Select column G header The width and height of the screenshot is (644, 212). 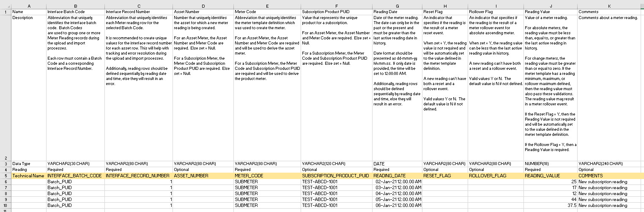tap(397, 6)
